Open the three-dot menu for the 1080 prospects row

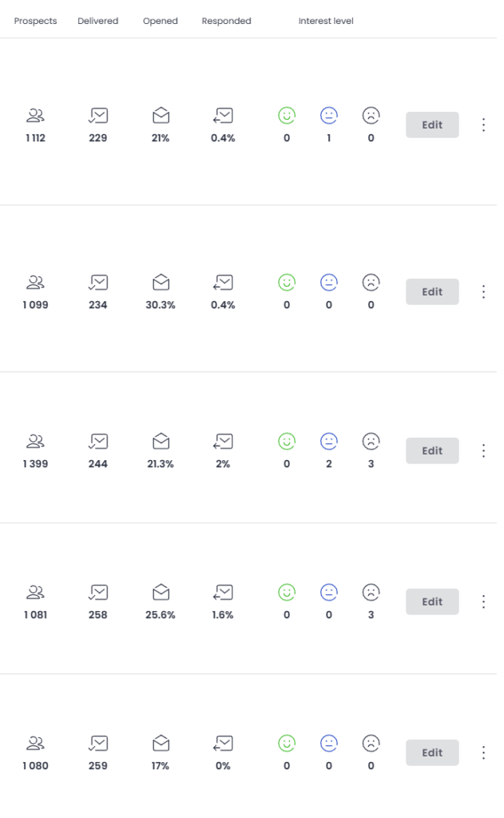483,752
